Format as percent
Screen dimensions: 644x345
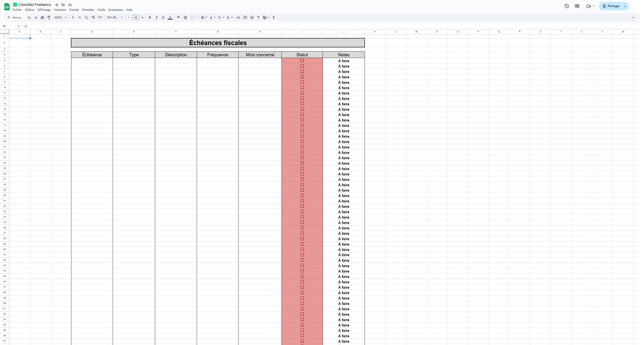(80, 18)
